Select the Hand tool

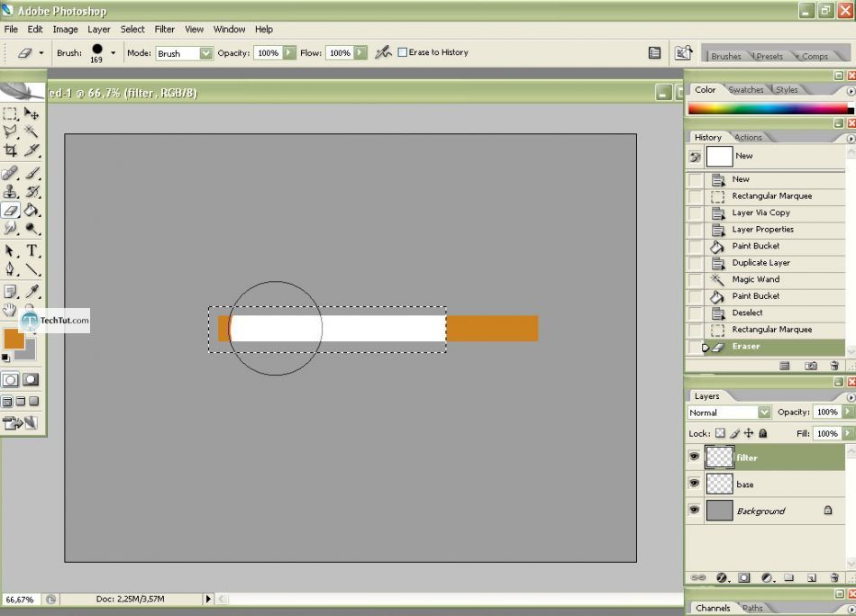[10, 310]
